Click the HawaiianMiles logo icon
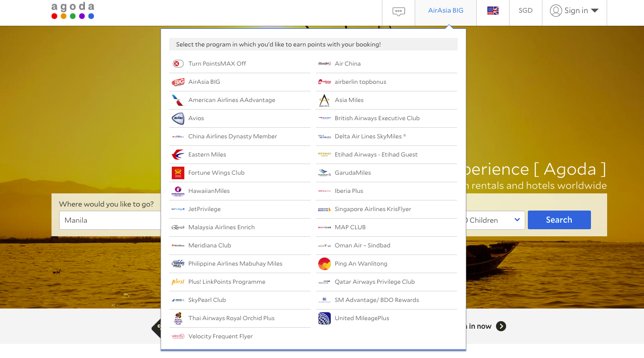 coord(178,191)
